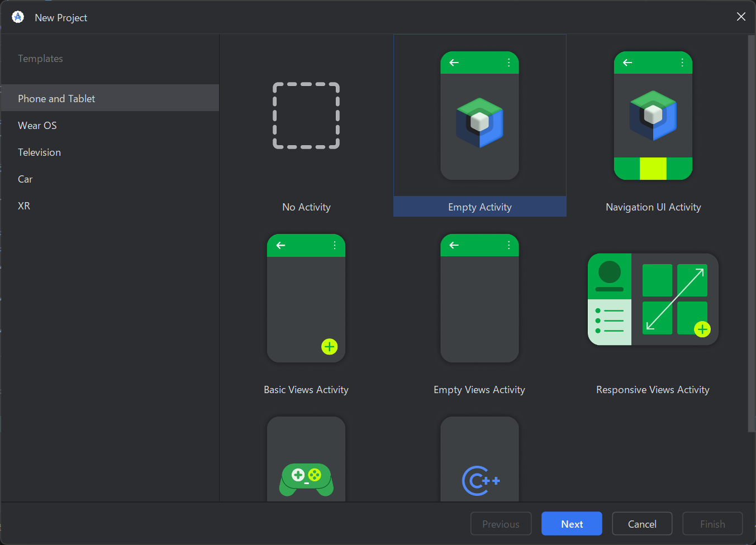756x545 pixels.
Task: Switch to the Television templates category
Action: coord(110,152)
